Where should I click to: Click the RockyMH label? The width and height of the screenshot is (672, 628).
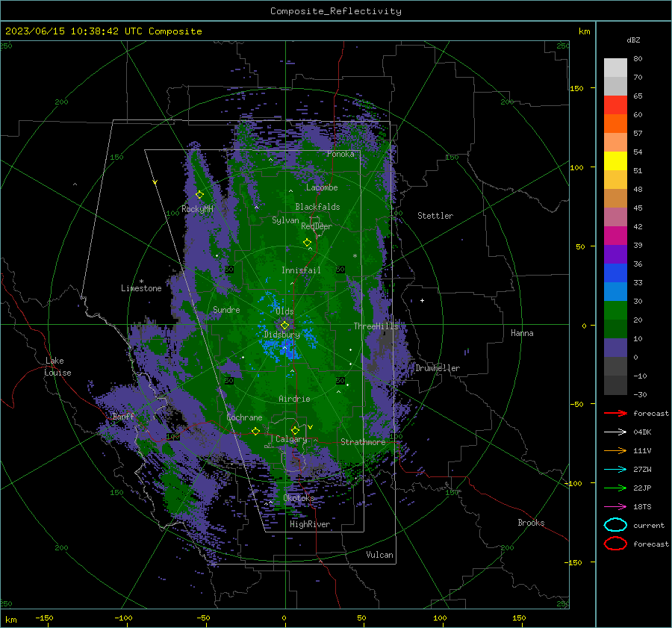tap(197, 209)
